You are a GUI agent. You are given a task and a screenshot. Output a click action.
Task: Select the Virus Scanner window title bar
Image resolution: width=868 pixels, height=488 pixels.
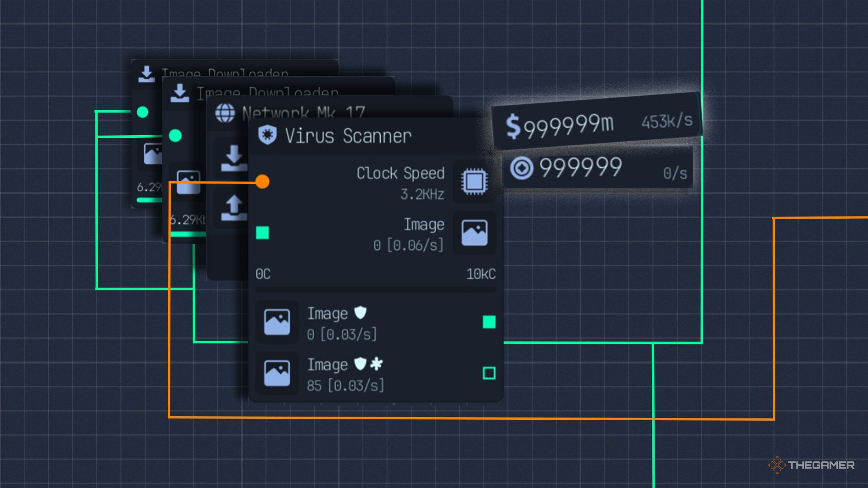click(x=348, y=135)
